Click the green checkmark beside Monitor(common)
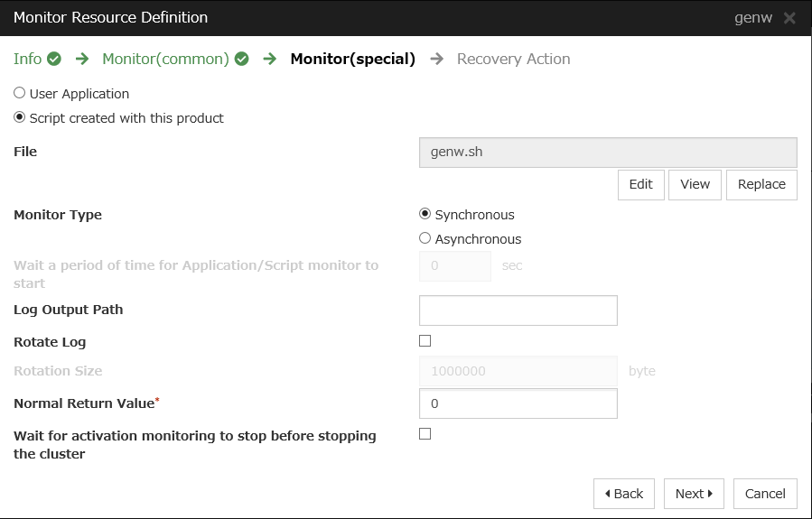This screenshot has width=812, height=519. [x=241, y=60]
